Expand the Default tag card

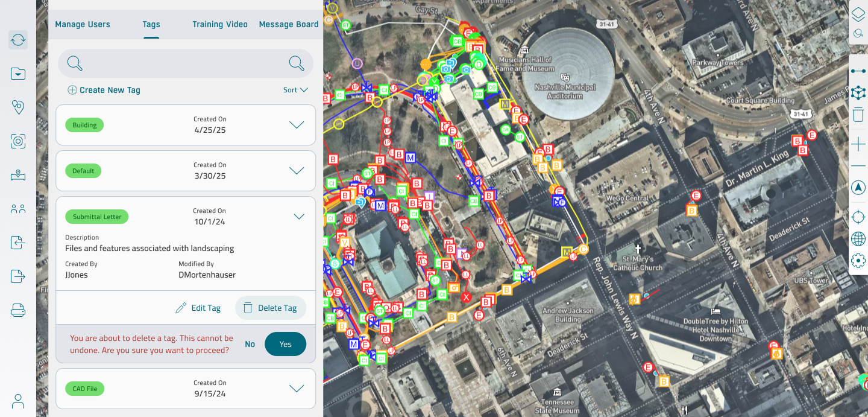point(297,171)
